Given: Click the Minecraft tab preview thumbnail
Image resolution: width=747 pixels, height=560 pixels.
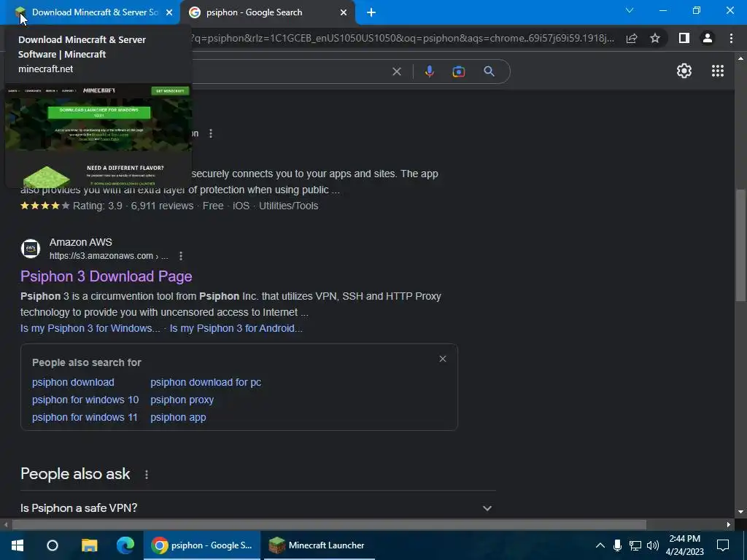Looking at the screenshot, I should click(x=98, y=135).
